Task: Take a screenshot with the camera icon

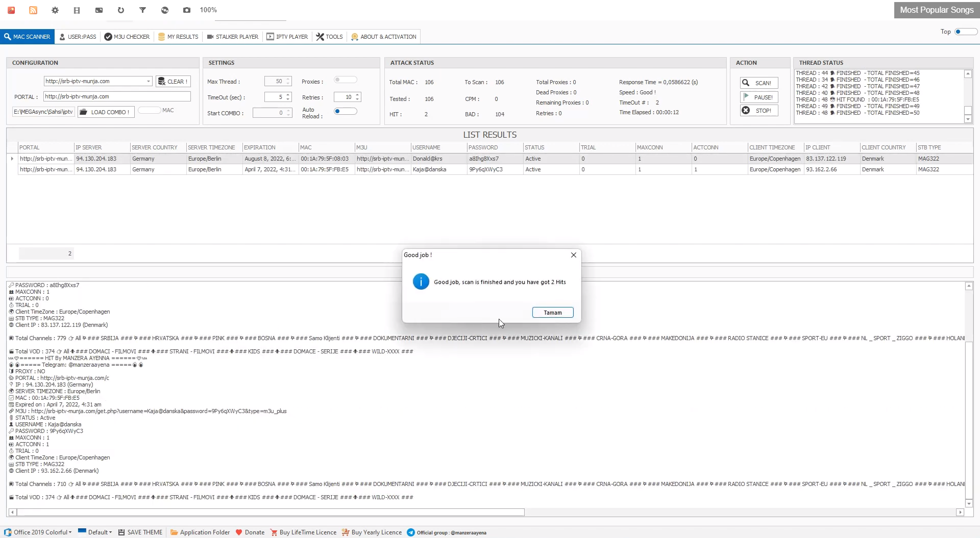Action: (187, 10)
